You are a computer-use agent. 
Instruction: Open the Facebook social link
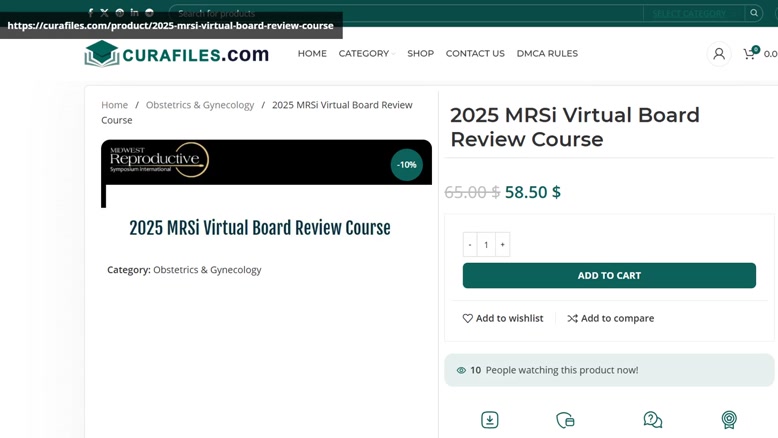90,13
